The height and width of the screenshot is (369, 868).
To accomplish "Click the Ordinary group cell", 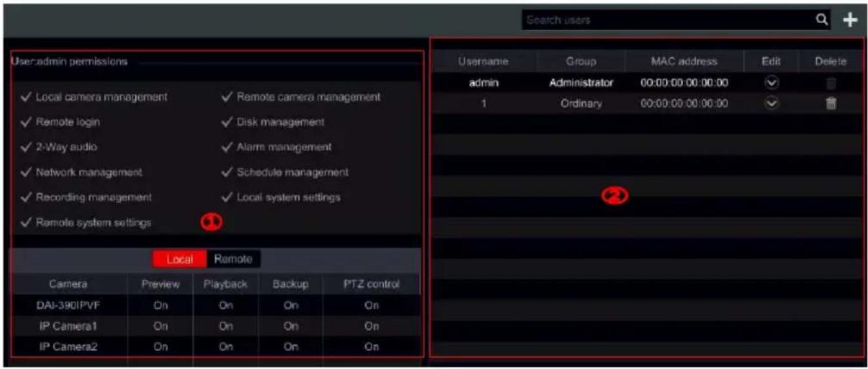I will click(581, 103).
